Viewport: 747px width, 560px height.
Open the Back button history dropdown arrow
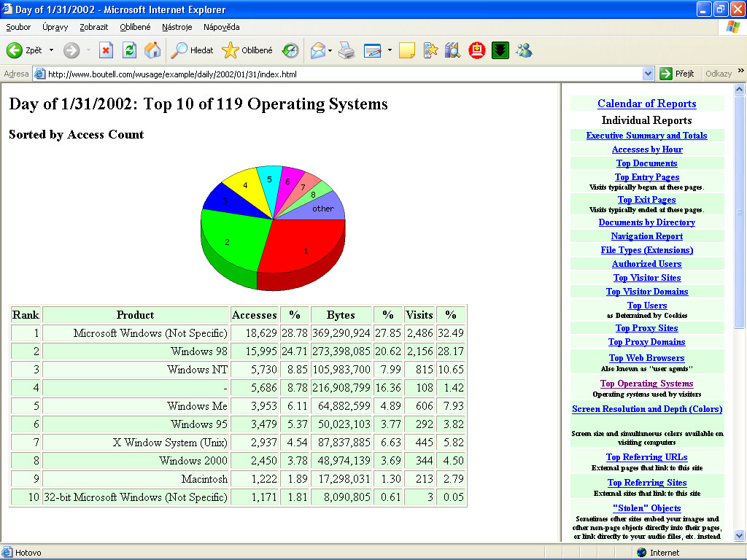coord(51,50)
